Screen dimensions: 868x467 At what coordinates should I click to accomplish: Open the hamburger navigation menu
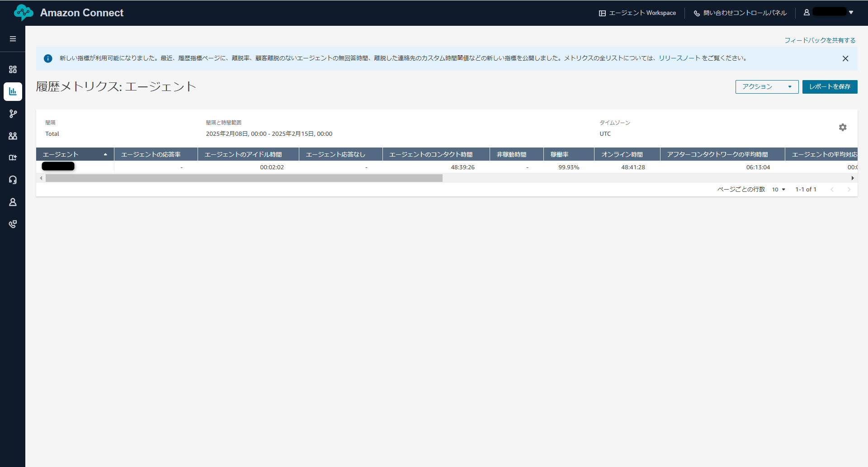pos(13,39)
